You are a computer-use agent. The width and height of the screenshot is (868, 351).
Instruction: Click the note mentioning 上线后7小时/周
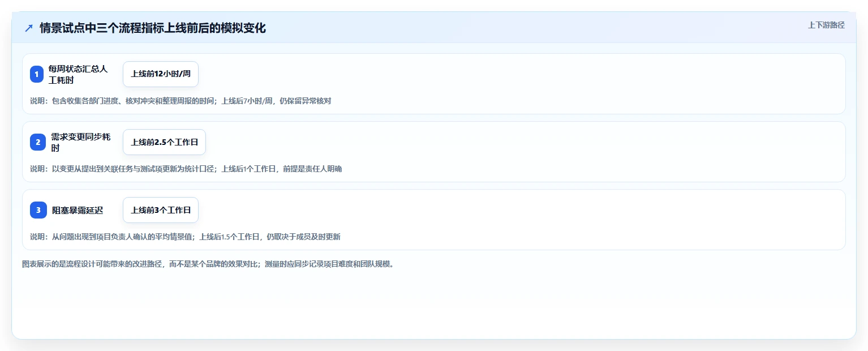click(181, 101)
